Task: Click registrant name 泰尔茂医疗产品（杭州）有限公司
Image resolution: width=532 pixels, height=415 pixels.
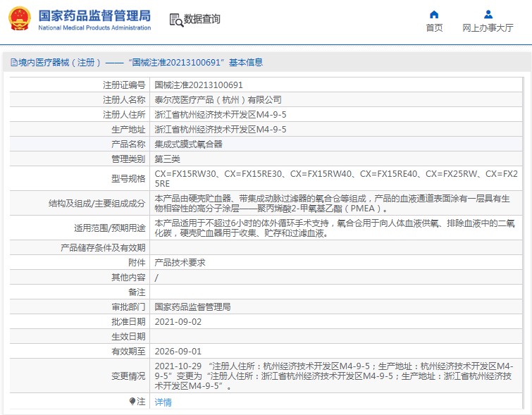Action: pyautogui.click(x=218, y=99)
